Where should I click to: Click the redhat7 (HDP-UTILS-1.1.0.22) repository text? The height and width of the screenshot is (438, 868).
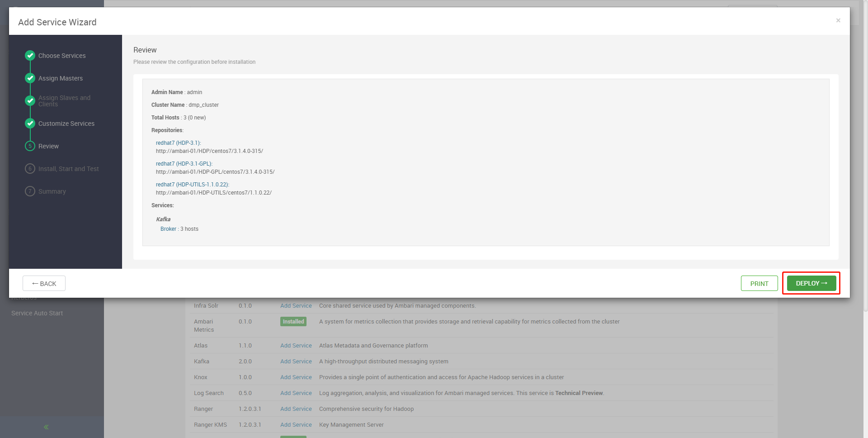(x=193, y=185)
